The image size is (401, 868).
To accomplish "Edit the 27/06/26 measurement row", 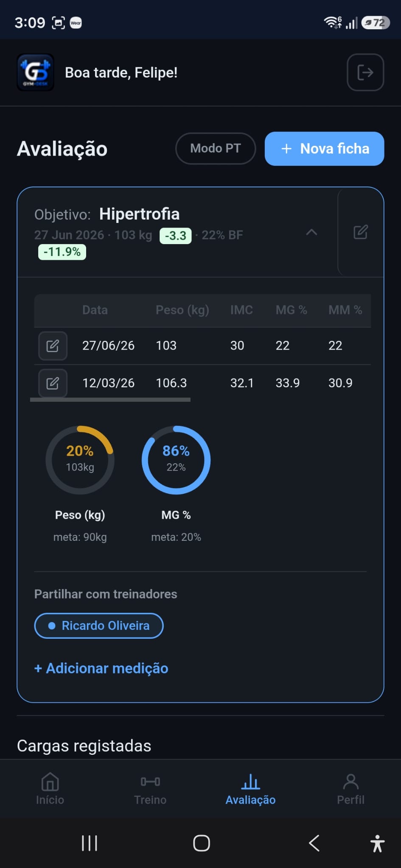I will [53, 346].
